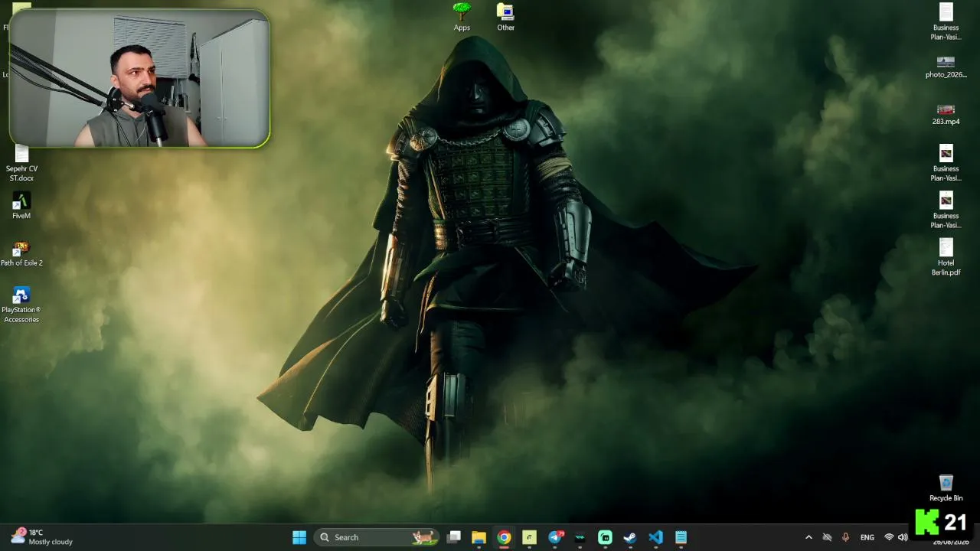Open the pale yellow taskbar app beside Chrome

529,537
